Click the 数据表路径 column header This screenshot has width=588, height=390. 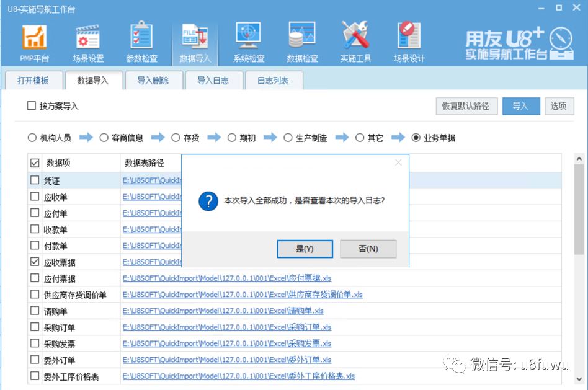click(x=144, y=162)
